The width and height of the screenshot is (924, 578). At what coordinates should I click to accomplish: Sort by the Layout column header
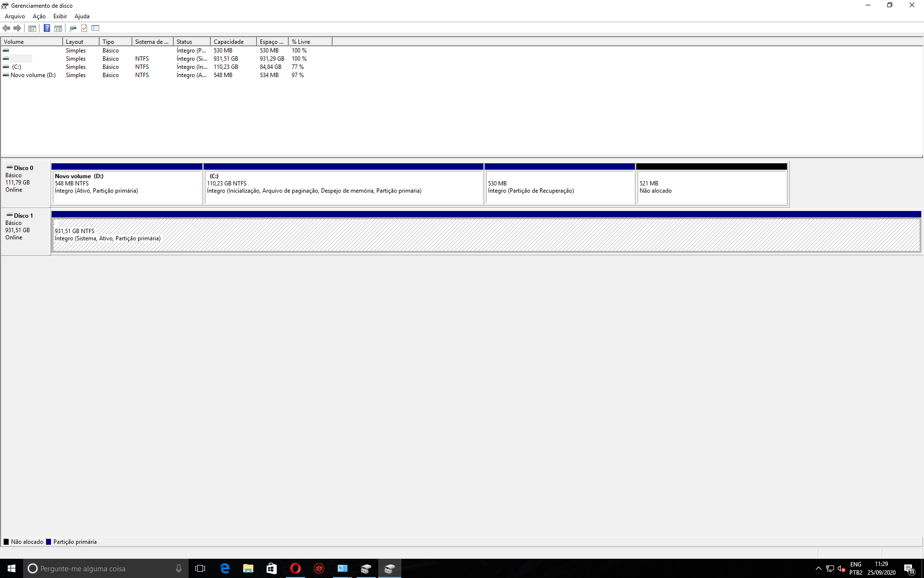click(81, 42)
